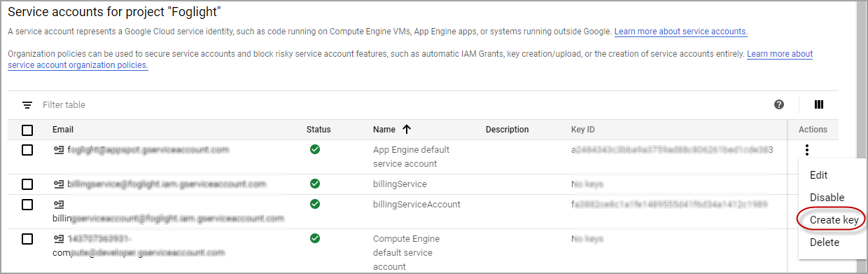Click green status checkmark for Compute Engine account
The image size is (868, 274).
(315, 238)
